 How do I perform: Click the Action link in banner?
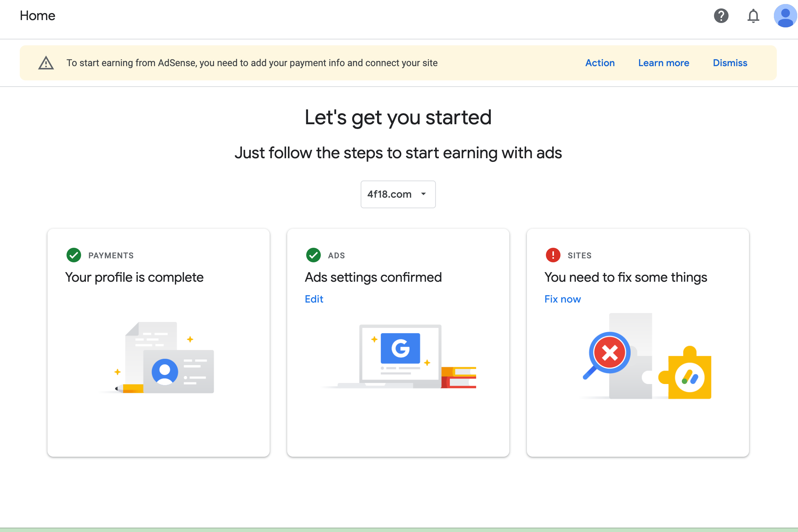[600, 63]
